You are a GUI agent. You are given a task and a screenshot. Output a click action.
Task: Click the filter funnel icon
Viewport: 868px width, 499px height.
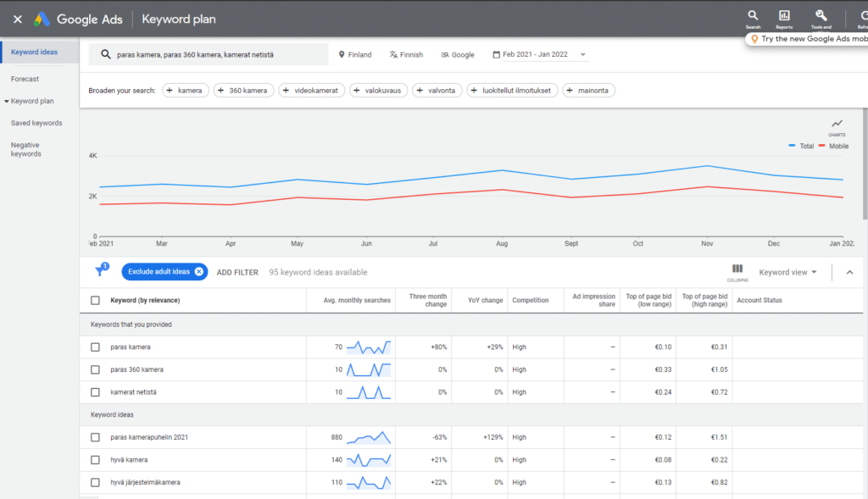coord(100,271)
